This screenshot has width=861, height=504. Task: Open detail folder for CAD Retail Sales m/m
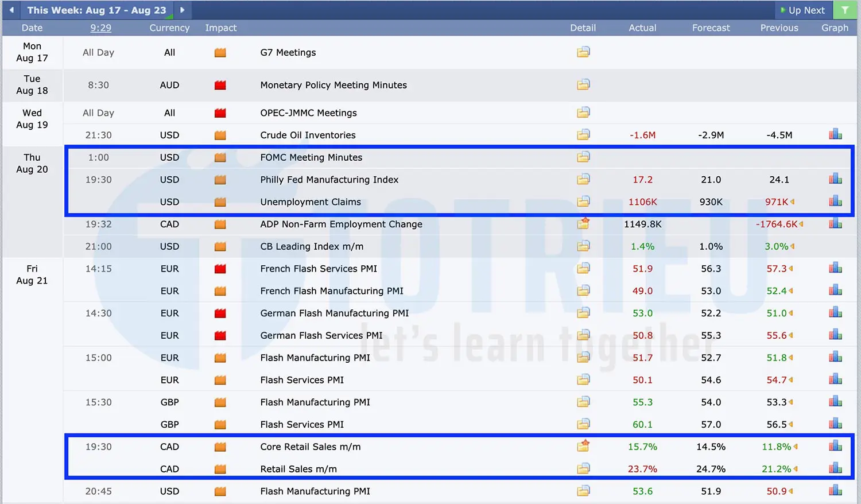pos(583,468)
